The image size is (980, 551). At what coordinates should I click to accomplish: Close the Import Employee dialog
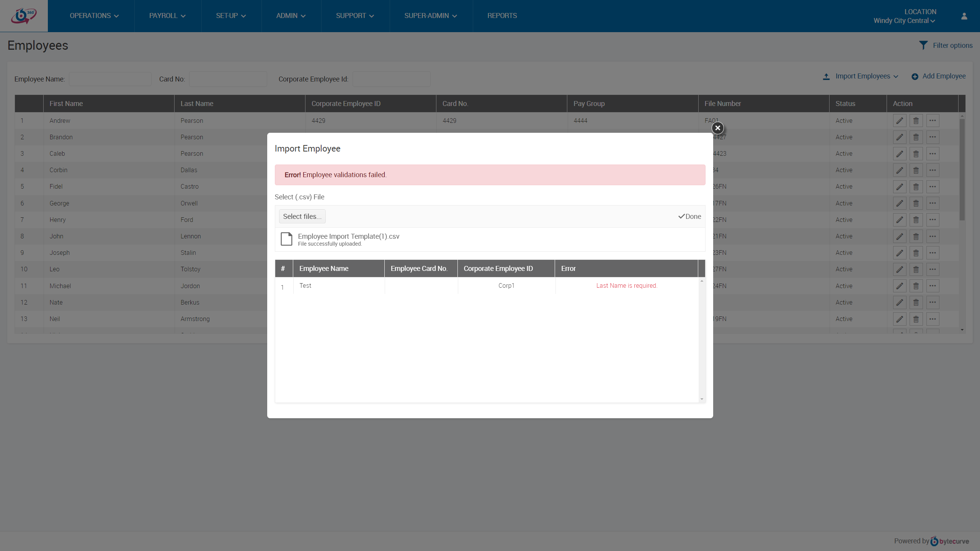[x=717, y=128]
